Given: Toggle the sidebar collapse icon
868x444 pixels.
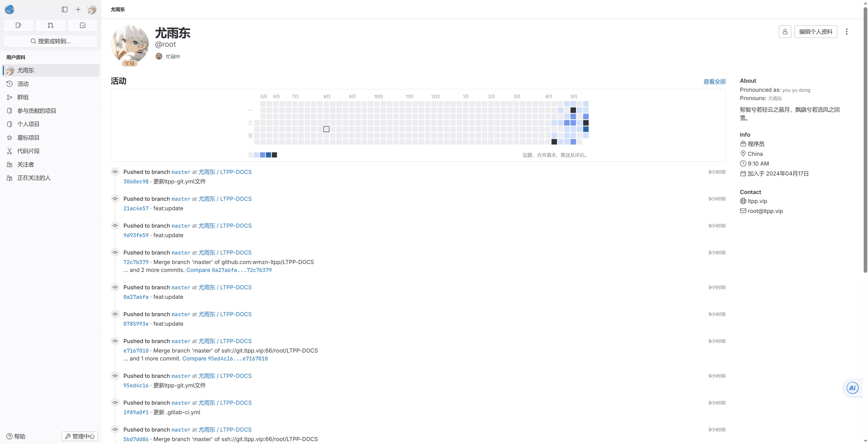Looking at the screenshot, I should [65, 9].
